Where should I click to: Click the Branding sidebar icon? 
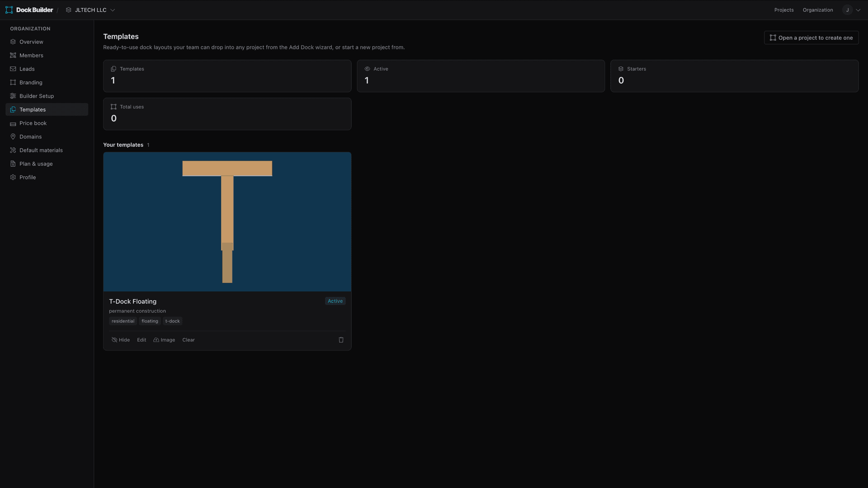point(13,82)
